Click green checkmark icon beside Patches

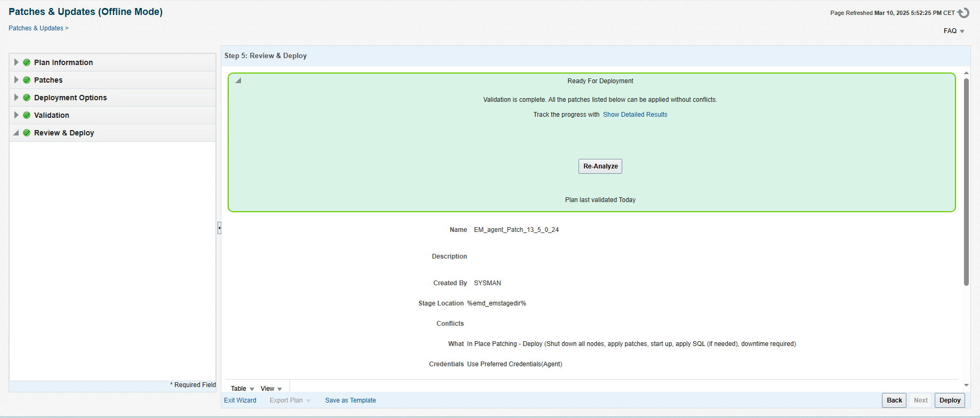point(27,80)
